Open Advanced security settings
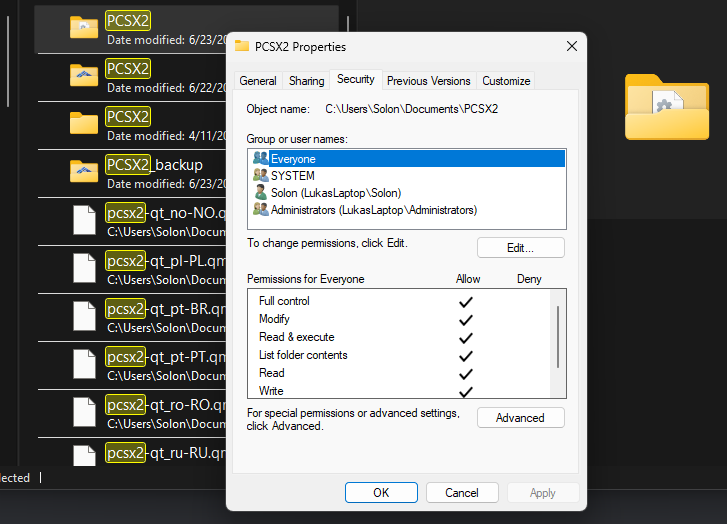The image size is (727, 524). 521,417
